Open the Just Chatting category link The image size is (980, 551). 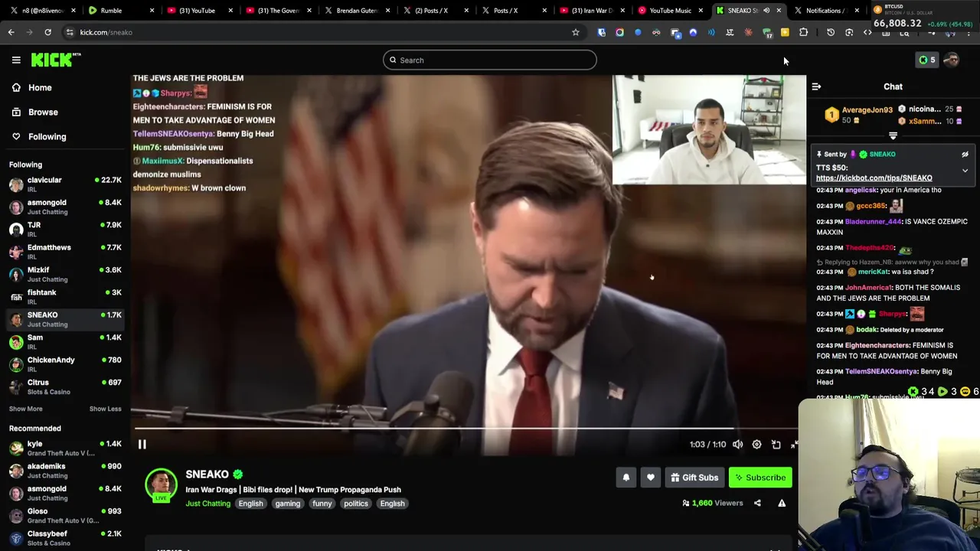tap(207, 504)
